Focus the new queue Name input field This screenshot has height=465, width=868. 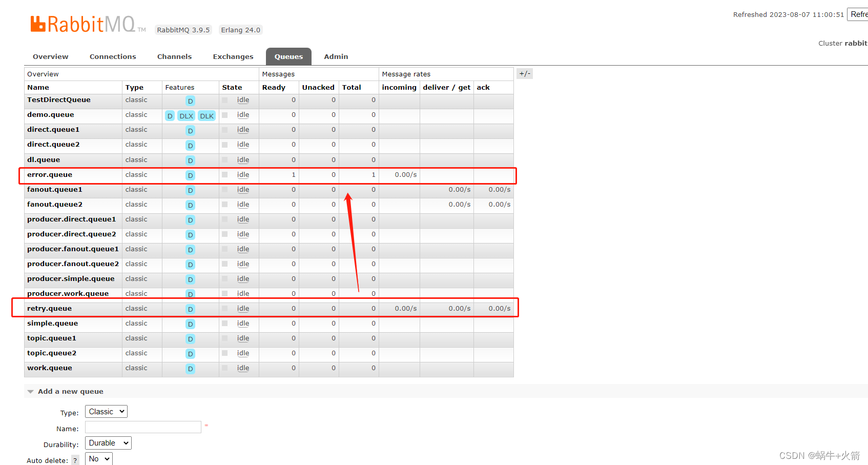(143, 427)
